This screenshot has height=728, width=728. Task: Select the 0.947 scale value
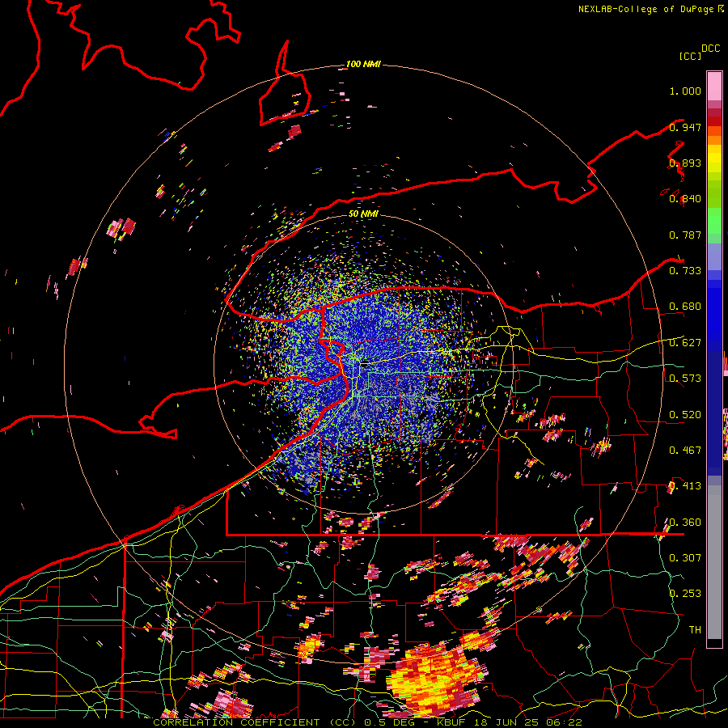click(685, 127)
